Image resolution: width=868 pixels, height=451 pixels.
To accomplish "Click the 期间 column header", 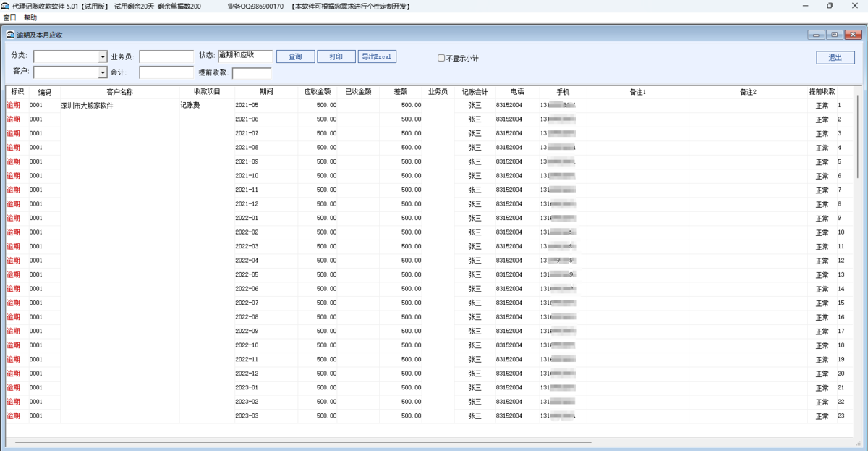I will pyautogui.click(x=265, y=92).
